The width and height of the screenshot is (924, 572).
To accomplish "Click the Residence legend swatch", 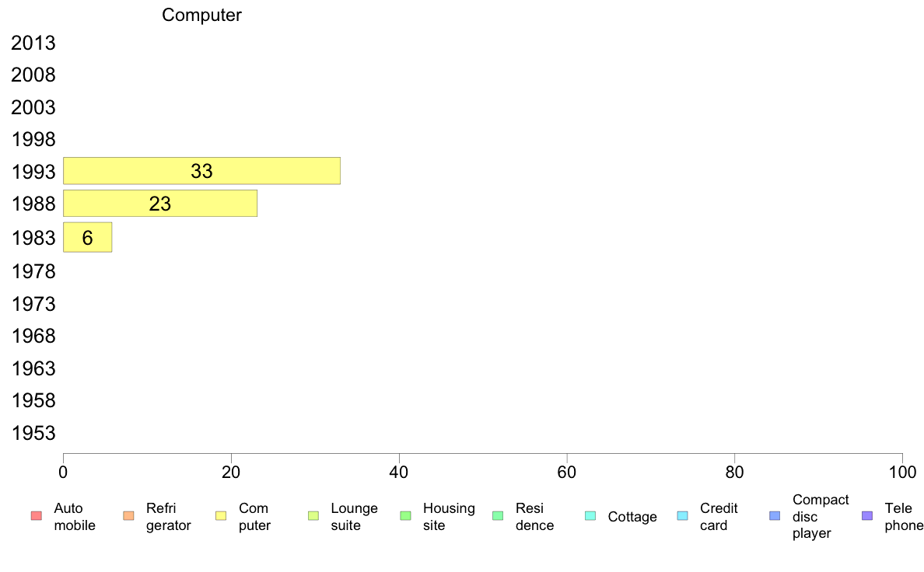I will coord(498,516).
